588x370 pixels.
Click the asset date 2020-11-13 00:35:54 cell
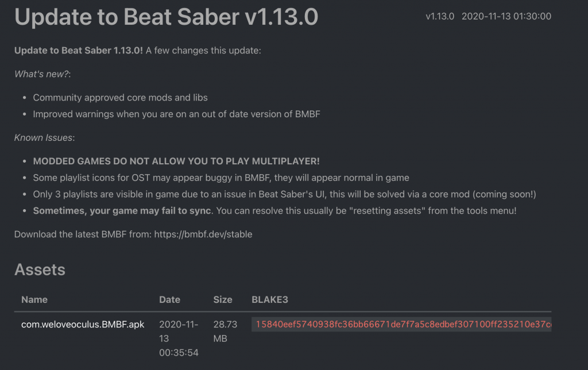(179, 338)
